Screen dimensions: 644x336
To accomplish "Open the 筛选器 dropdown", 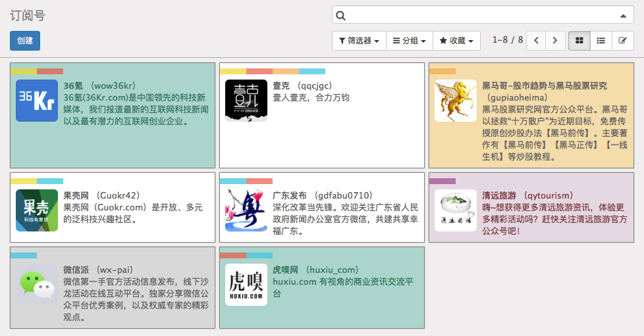I will click(359, 41).
